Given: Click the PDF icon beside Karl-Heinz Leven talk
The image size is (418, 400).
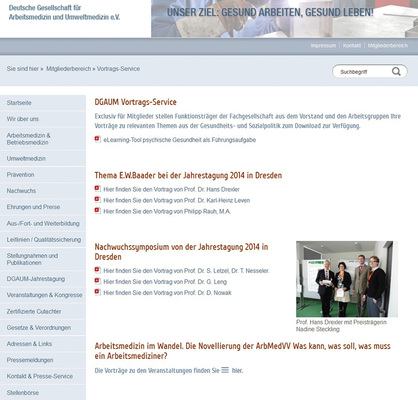Looking at the screenshot, I should coord(97,200).
